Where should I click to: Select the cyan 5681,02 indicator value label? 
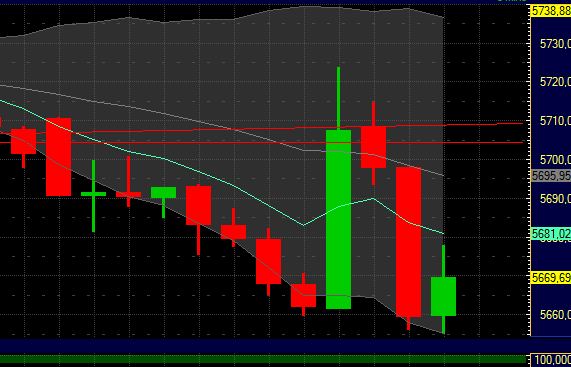551,233
